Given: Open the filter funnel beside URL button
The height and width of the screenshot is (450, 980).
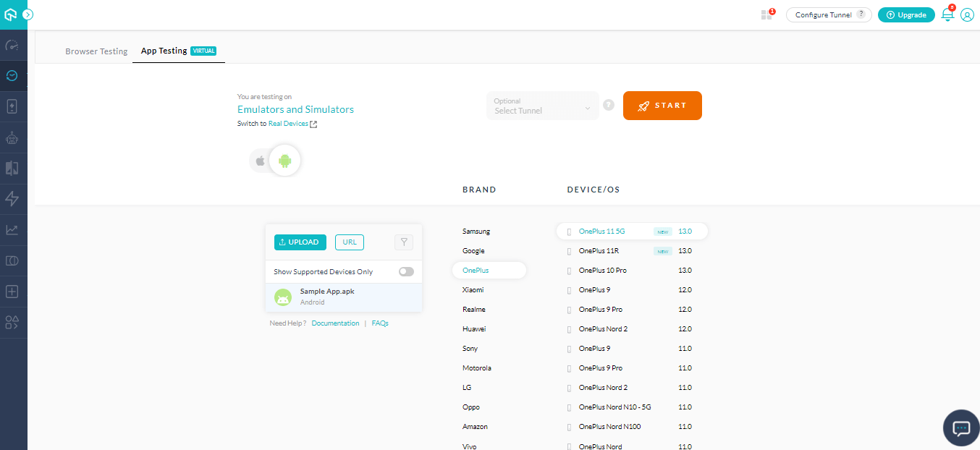Looking at the screenshot, I should [x=403, y=242].
